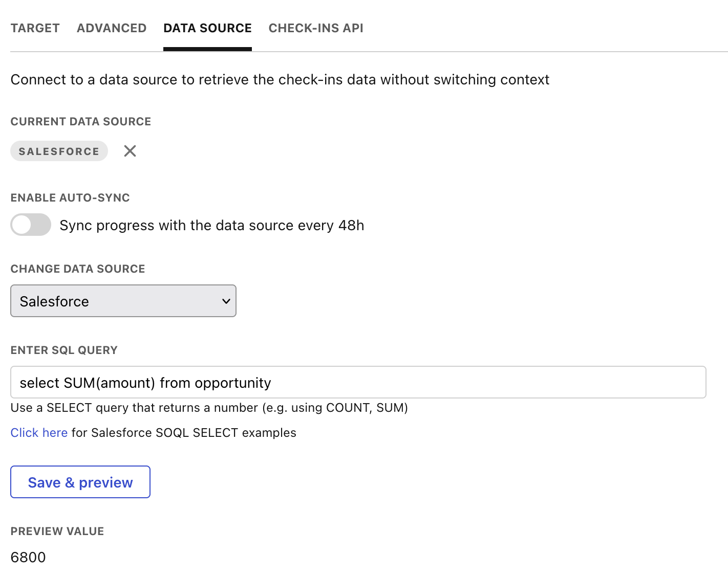728x576 pixels.
Task: Click the Change Data Source label
Action: (x=78, y=269)
